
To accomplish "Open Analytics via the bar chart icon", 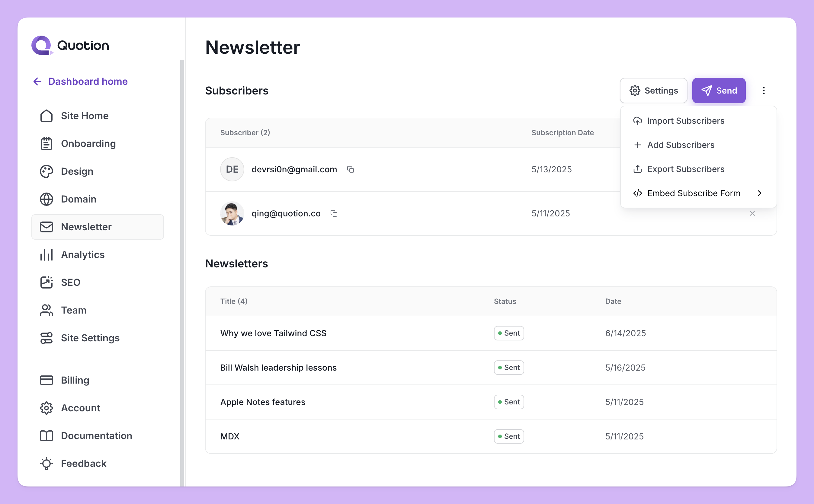I will point(46,255).
